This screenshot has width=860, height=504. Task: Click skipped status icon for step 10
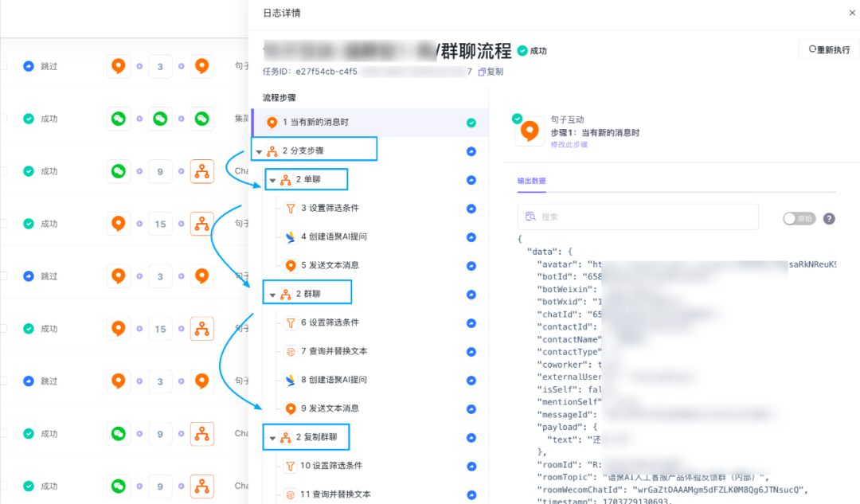tap(471, 466)
